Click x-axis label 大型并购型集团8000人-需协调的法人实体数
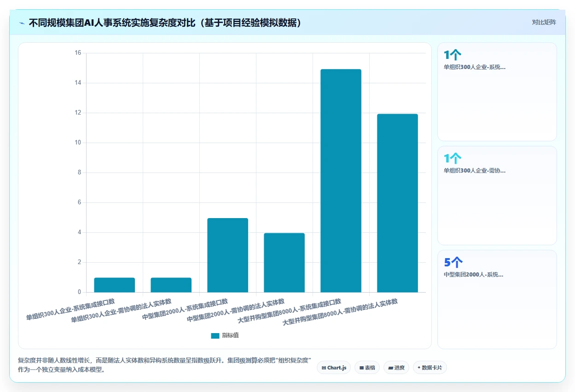The height and width of the screenshot is (392, 575). click(x=340, y=311)
